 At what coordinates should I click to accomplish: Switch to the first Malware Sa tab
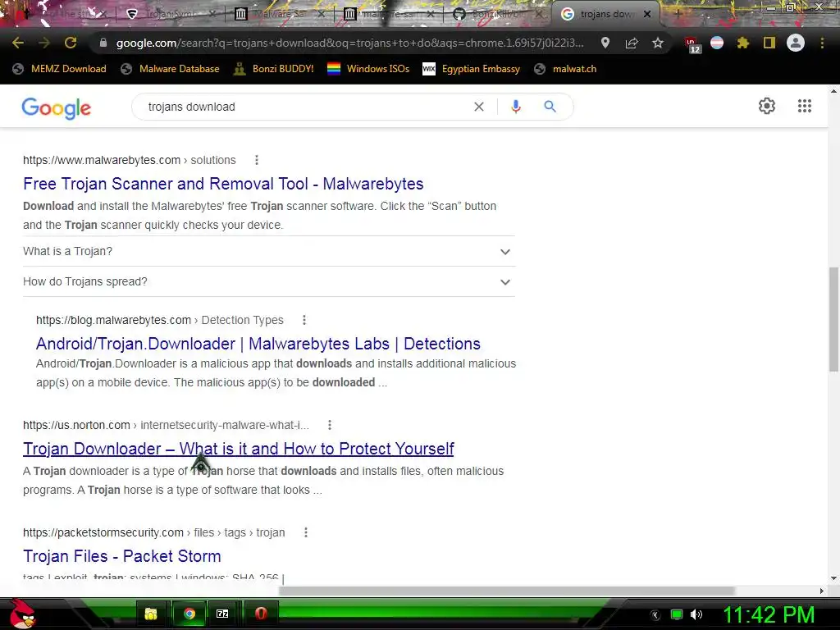point(279,14)
